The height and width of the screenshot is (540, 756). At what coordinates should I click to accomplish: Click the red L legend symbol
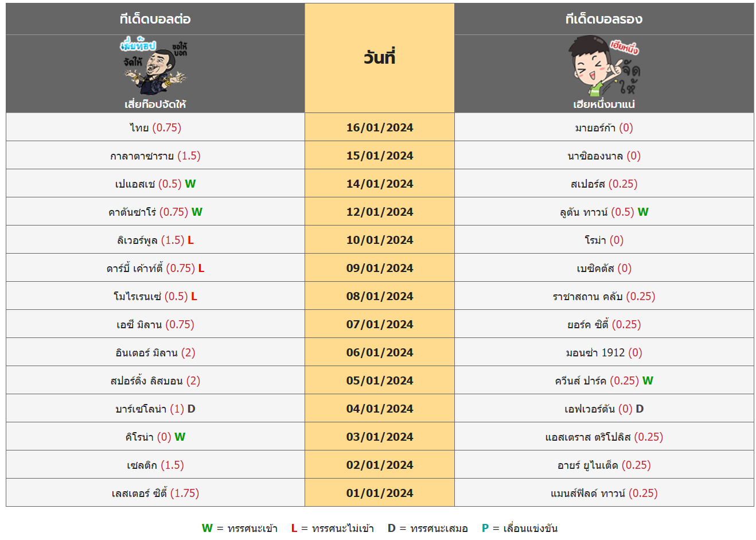[294, 528]
